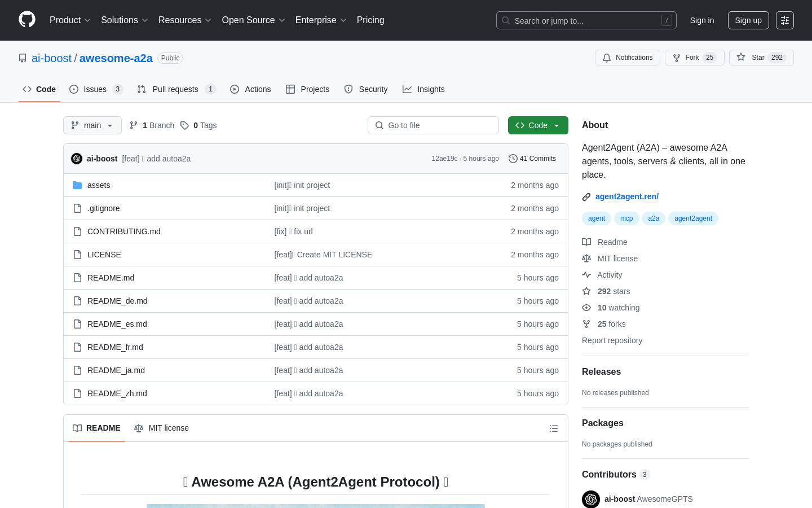The height and width of the screenshot is (508, 812).
Task: Expand the Enterprise menu
Action: (x=321, y=20)
